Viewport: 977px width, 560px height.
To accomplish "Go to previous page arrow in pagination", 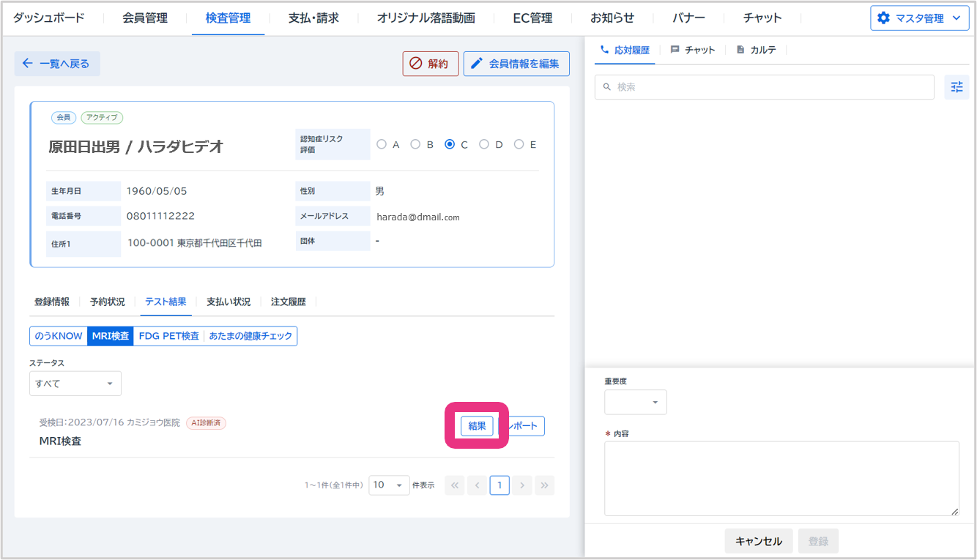I will pos(477,485).
